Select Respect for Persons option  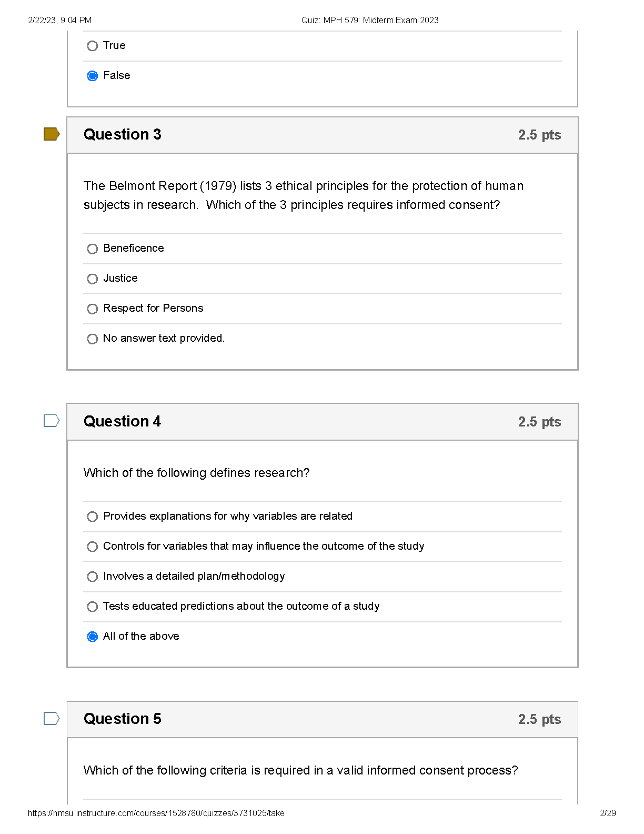93,309
